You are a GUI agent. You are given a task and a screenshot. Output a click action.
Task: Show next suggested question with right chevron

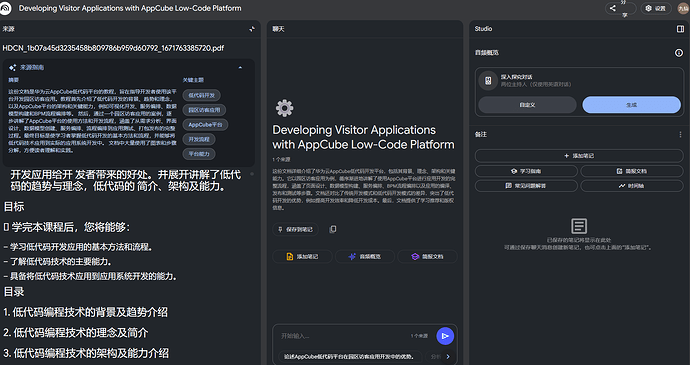[x=448, y=357]
